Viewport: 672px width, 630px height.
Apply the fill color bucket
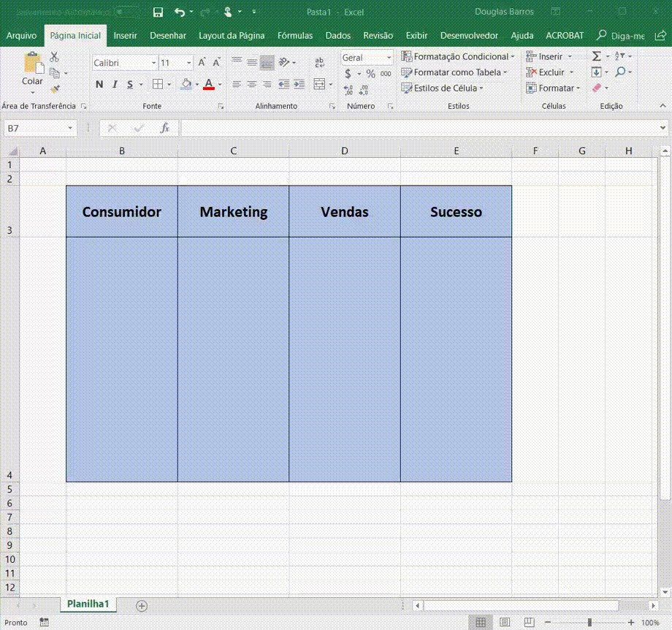click(x=186, y=84)
